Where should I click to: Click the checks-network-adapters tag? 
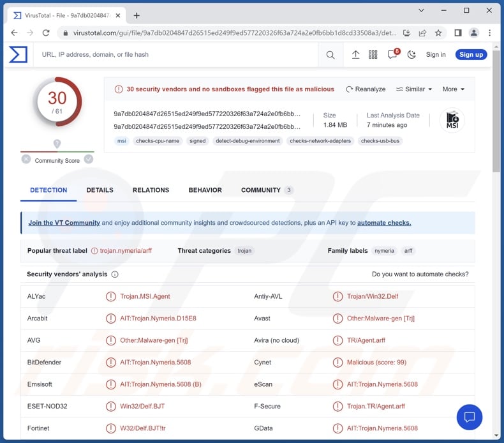[x=320, y=141]
